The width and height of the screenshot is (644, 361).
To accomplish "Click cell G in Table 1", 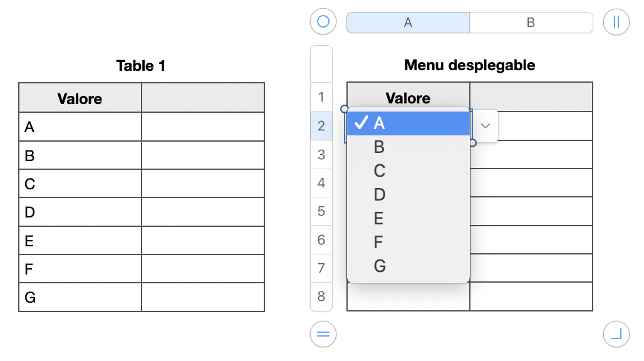I will pos(80,297).
